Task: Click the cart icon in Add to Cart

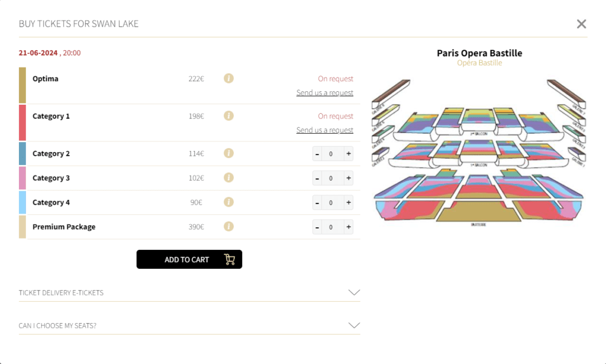Action: (x=230, y=259)
